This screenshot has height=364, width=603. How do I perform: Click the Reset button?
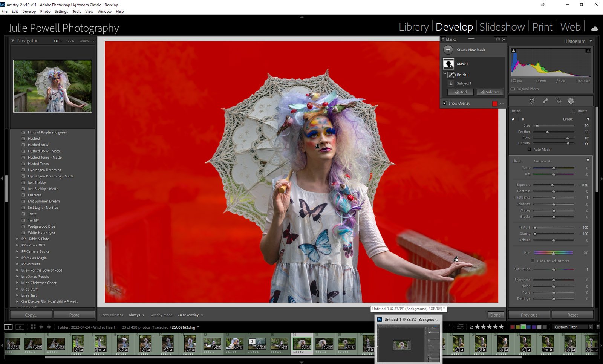(x=572, y=315)
